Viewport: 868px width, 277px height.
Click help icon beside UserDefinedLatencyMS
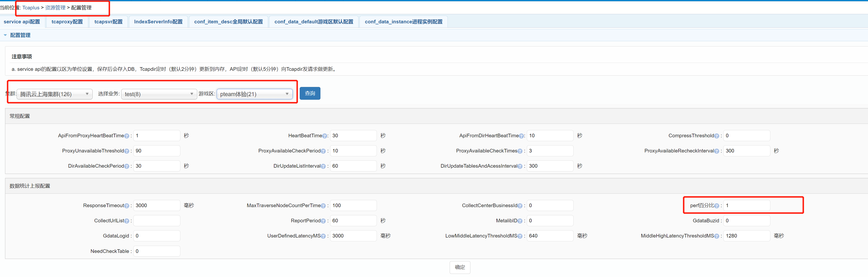point(324,236)
